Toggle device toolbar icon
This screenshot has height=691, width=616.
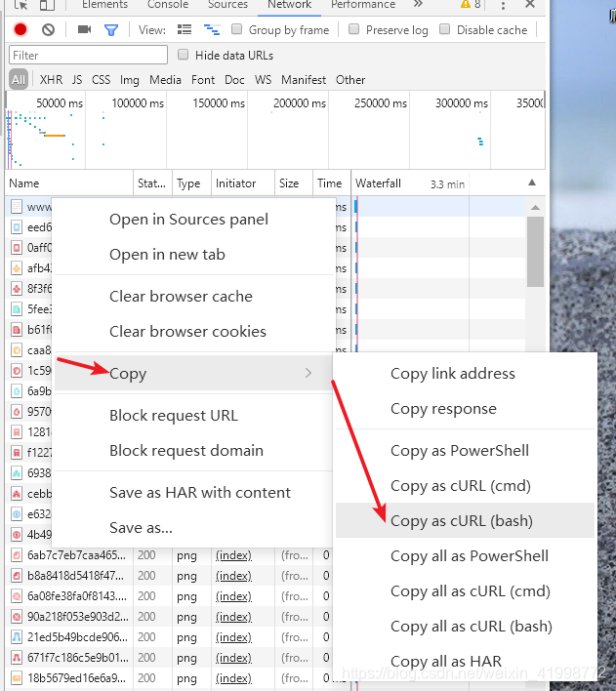coord(47,5)
